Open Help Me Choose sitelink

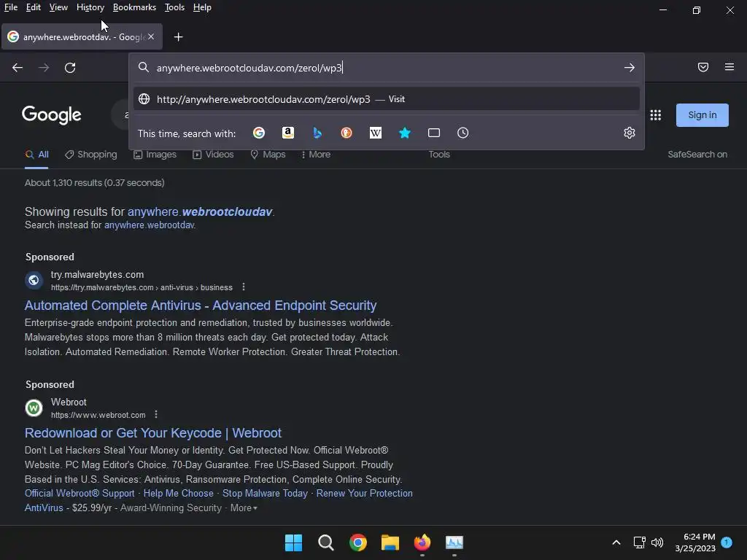[179, 494]
